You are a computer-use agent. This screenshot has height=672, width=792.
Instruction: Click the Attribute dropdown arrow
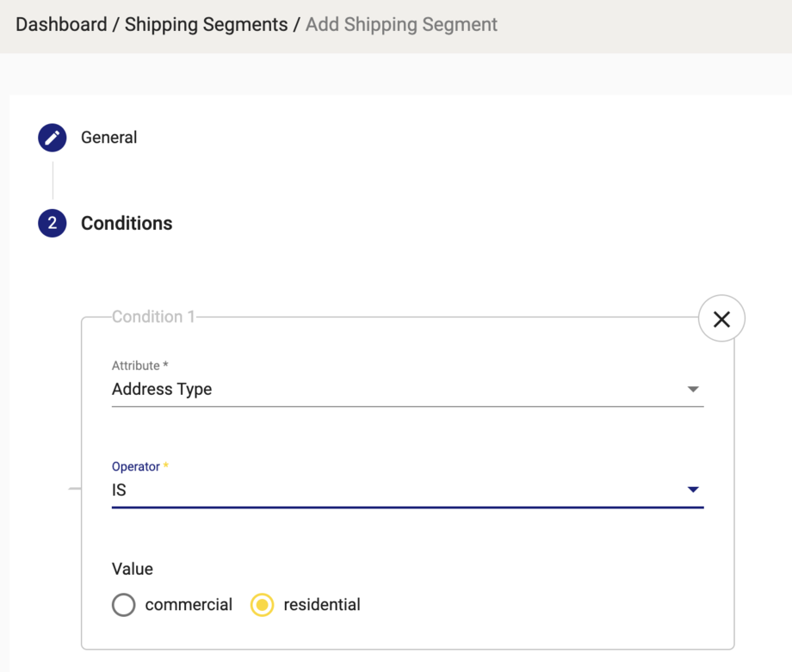tap(693, 390)
